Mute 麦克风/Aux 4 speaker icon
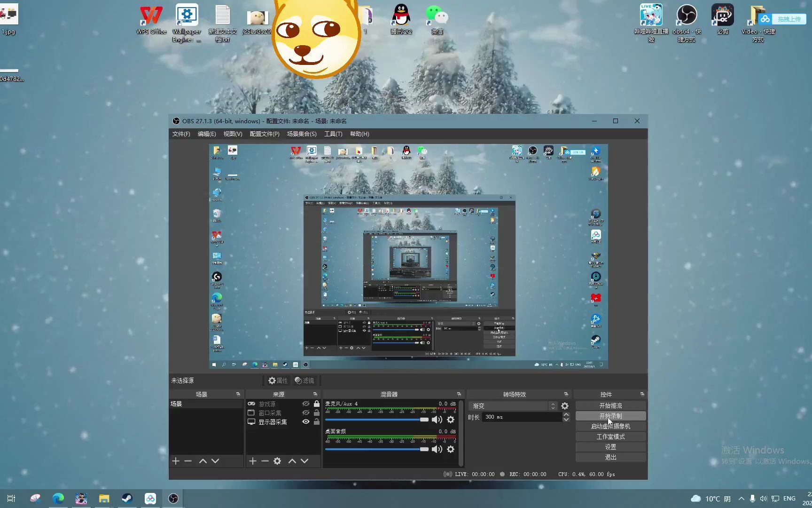Viewport: 812px width, 508px height. [x=437, y=420]
